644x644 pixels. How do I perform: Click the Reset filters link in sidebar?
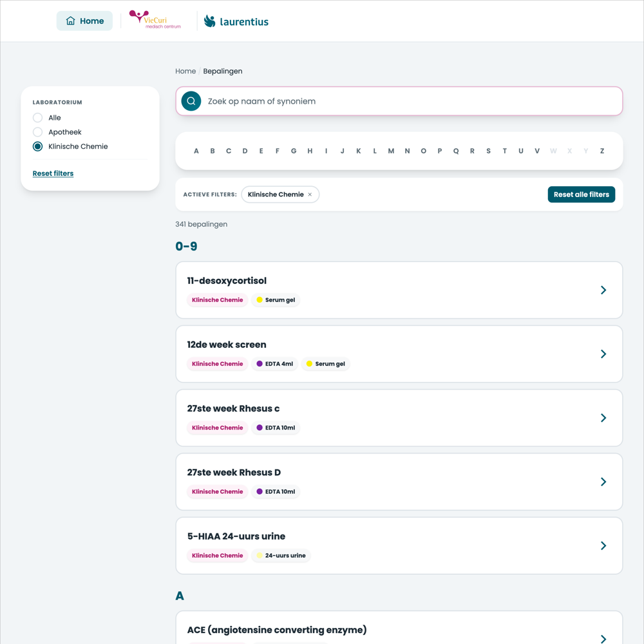click(53, 173)
